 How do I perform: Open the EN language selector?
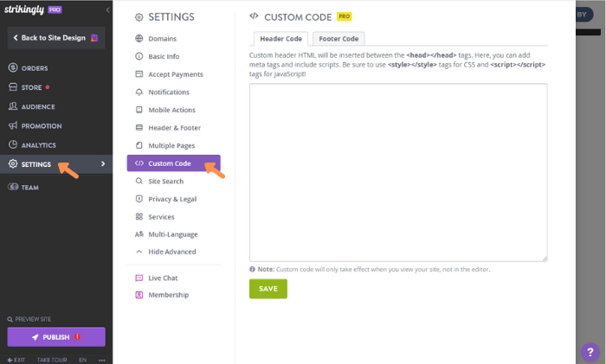(x=83, y=360)
